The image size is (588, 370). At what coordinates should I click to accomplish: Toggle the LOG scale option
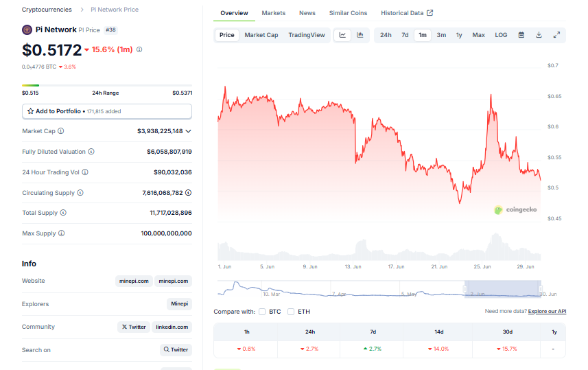(x=501, y=35)
